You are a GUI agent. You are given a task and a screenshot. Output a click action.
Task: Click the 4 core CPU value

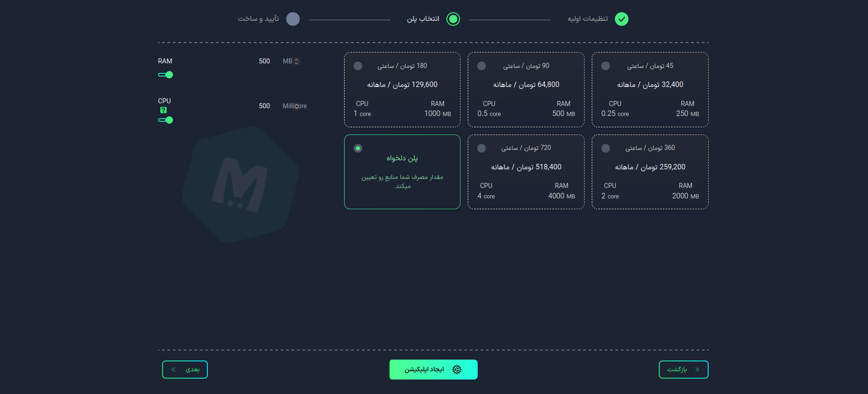486,196
